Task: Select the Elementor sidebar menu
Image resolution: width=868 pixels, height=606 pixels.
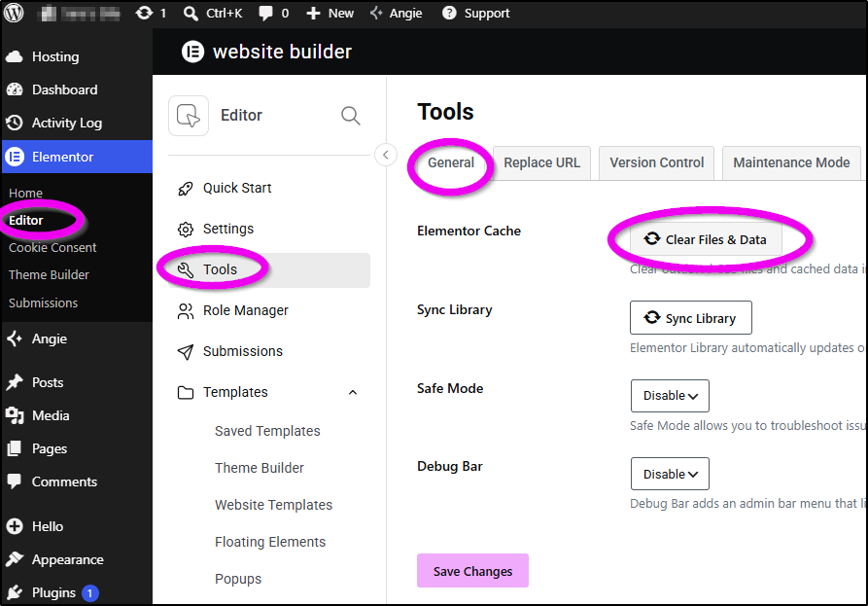Action: [77, 157]
